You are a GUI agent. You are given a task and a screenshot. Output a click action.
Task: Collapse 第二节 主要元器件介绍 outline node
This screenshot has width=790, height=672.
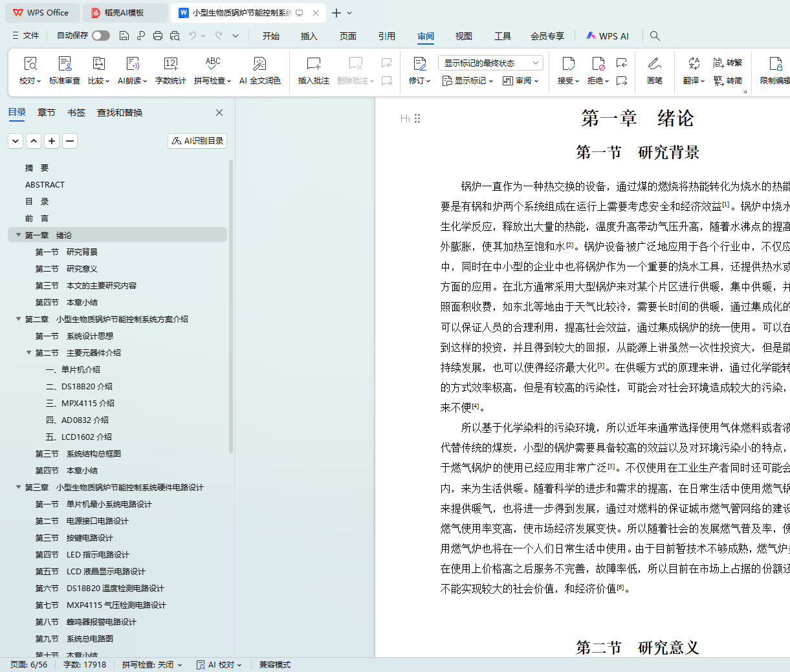[x=29, y=353]
